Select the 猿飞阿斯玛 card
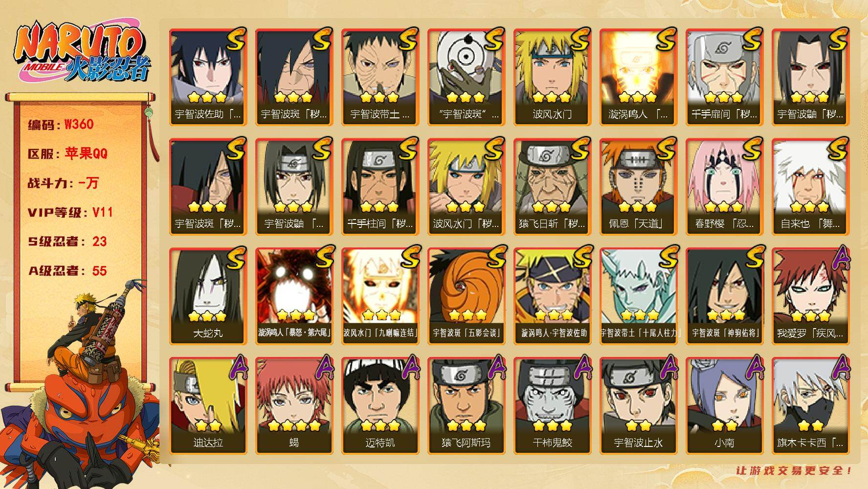This screenshot has height=489, width=868. point(467,406)
